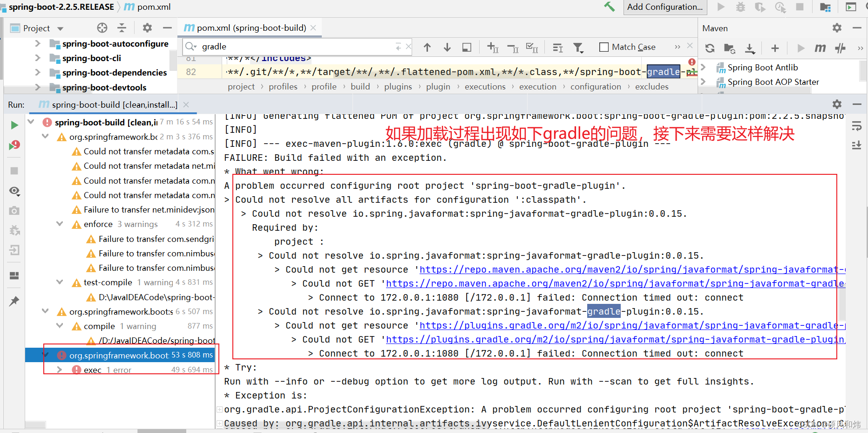Click the breadcrumb item excludes
The width and height of the screenshot is (868, 433).
[651, 87]
